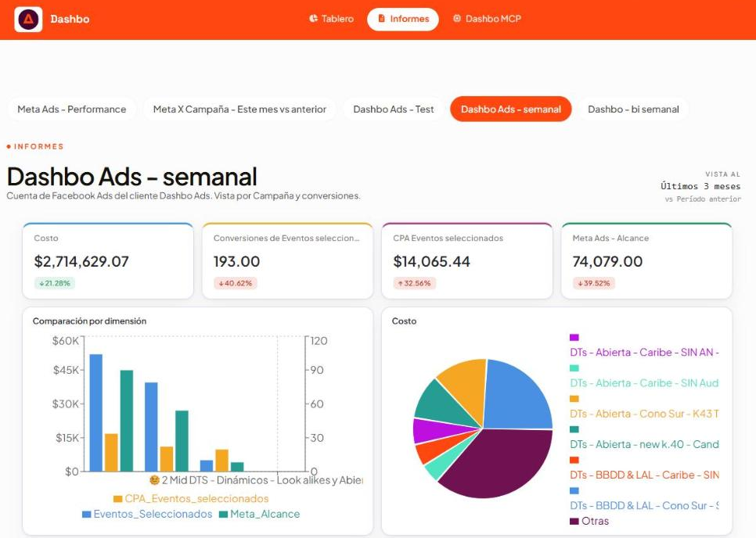Click the 39.52% decrease badge
Viewport: 756px width, 538px height.
594,283
